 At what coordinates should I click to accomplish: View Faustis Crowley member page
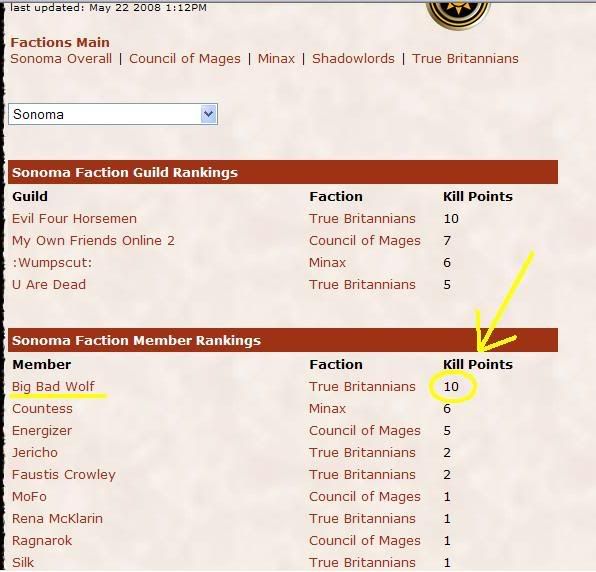point(64,475)
